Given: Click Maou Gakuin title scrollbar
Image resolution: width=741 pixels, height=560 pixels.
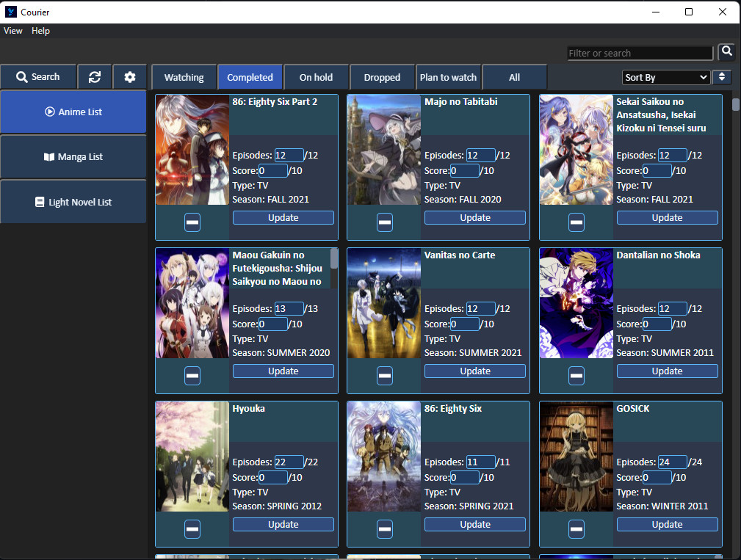Looking at the screenshot, I should (334, 259).
